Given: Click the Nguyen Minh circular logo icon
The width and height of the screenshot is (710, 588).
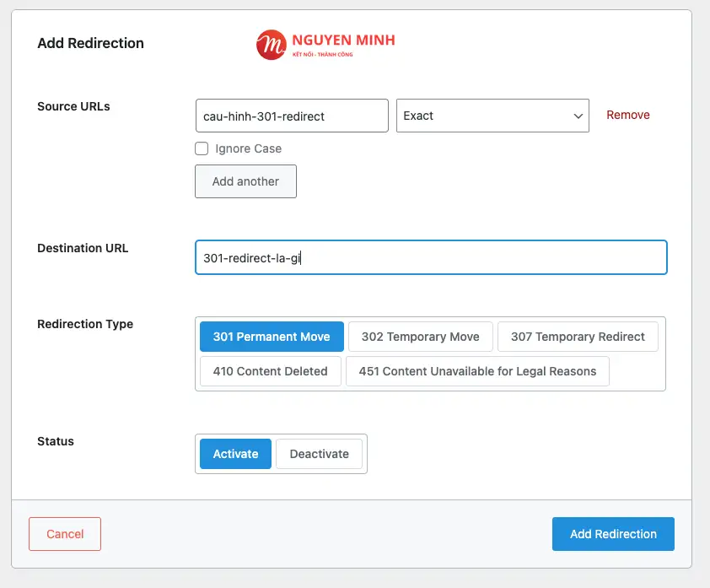Looking at the screenshot, I should tap(270, 45).
